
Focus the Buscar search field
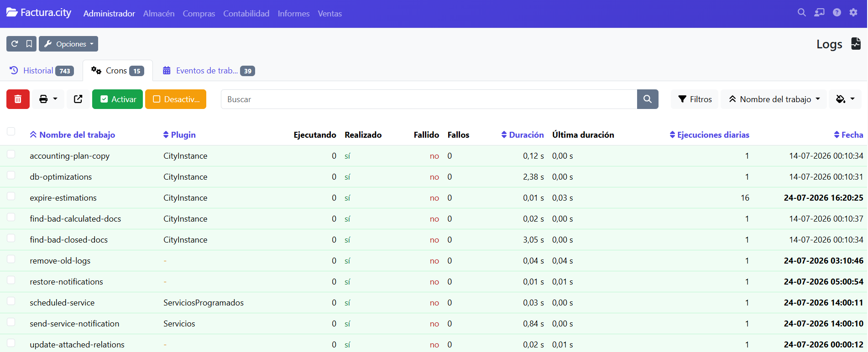point(429,99)
